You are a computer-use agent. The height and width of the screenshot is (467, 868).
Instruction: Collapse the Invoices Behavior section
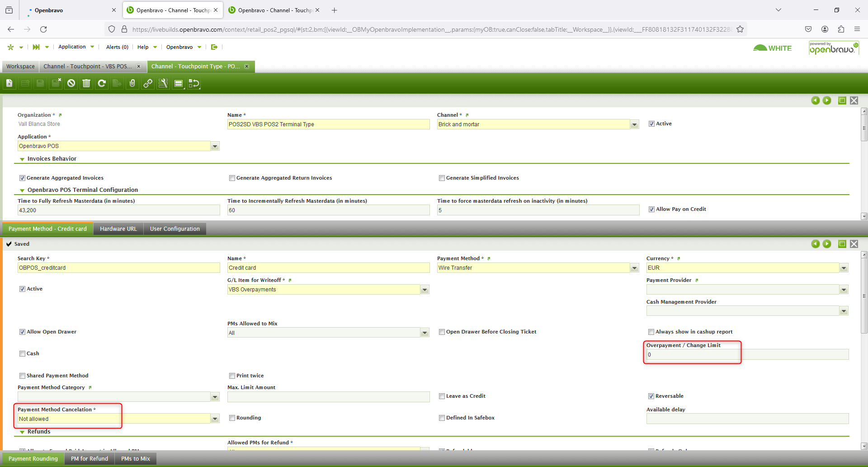coord(22,159)
